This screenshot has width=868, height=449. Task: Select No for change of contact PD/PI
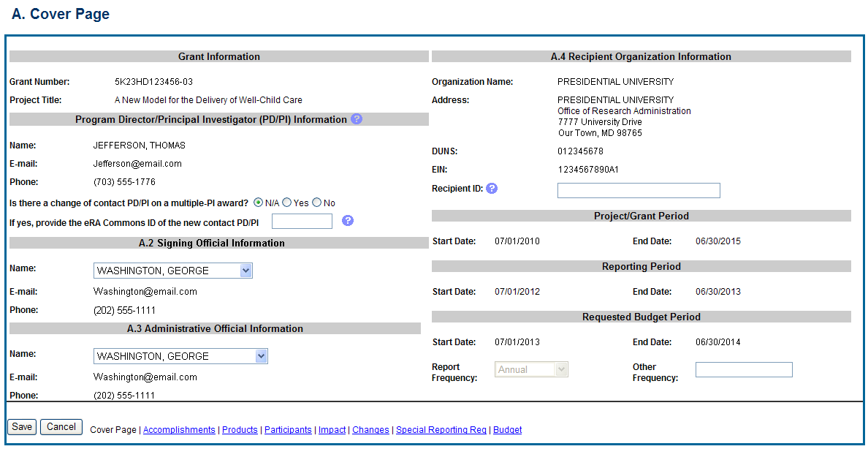point(317,203)
